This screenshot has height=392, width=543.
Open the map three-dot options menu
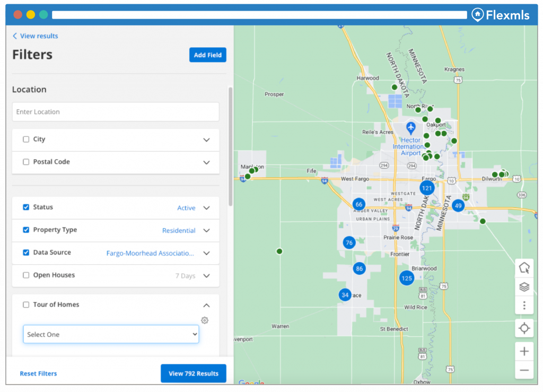pos(524,306)
